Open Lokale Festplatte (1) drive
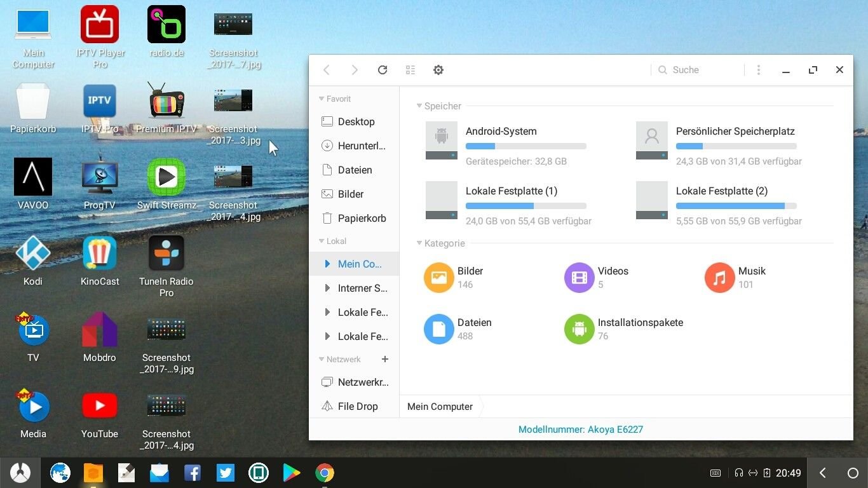This screenshot has height=488, width=868. 508,205
